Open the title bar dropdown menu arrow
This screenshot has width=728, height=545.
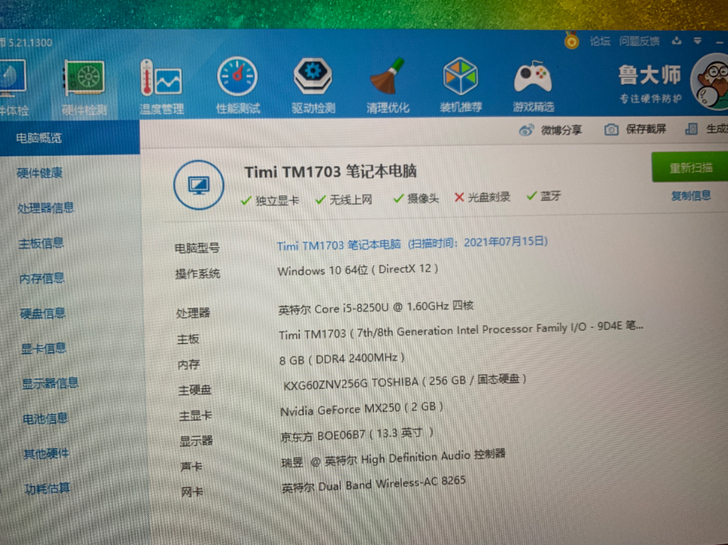(697, 41)
